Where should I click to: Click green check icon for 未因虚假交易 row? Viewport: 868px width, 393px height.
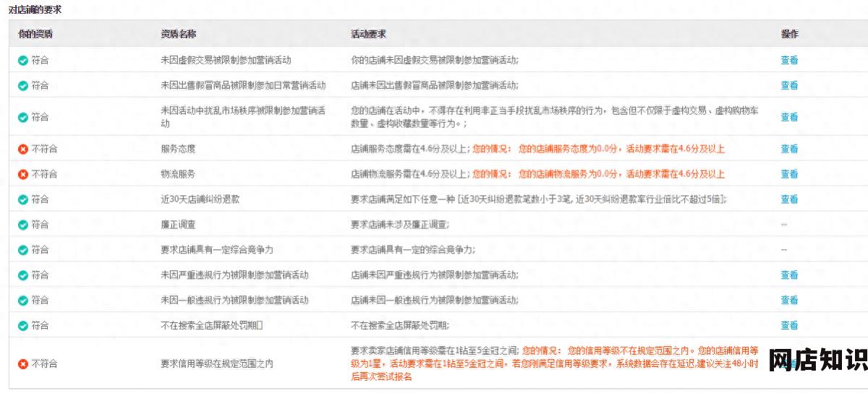[23, 61]
